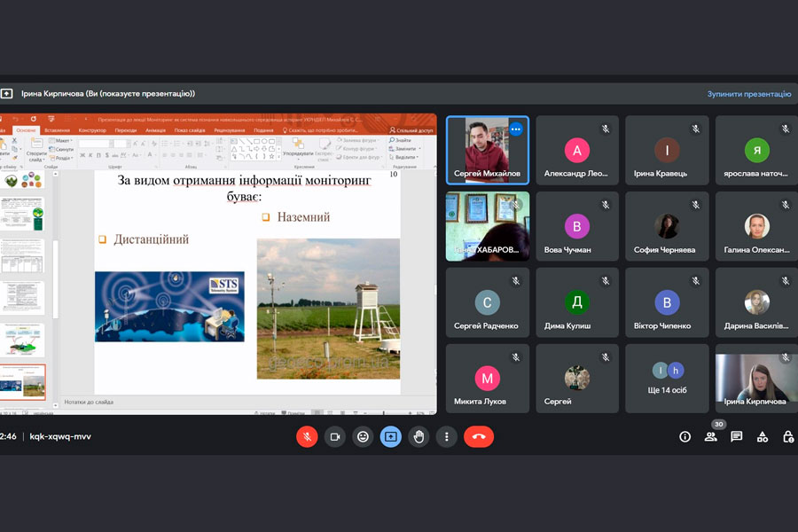Image resolution: width=798 pixels, height=532 pixels.
Task: Open the 'Конструктор' ribbon tab
Action: (92, 130)
